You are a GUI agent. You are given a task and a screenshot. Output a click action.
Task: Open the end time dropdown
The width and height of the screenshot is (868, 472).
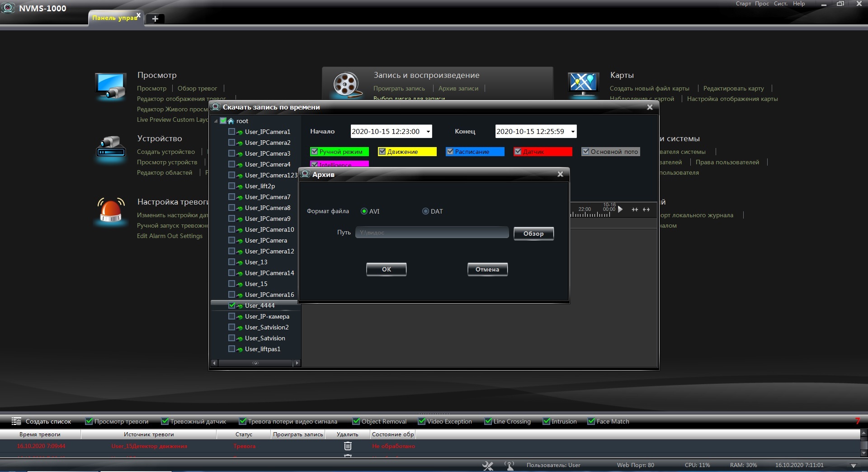point(572,132)
